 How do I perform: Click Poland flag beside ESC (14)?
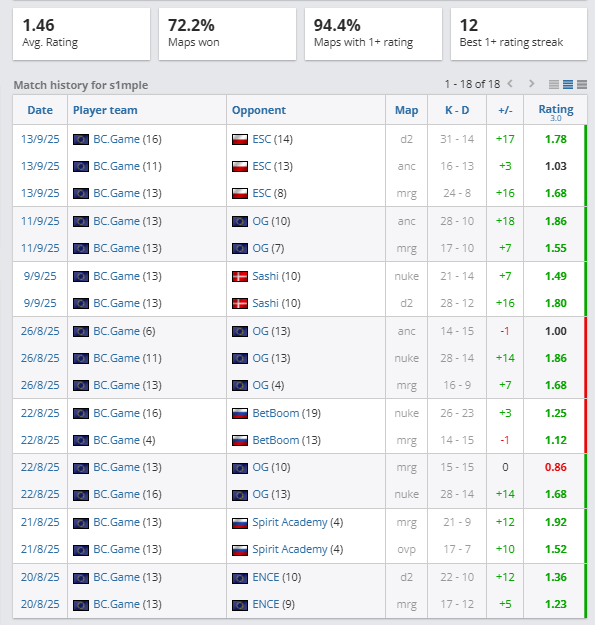click(240, 140)
